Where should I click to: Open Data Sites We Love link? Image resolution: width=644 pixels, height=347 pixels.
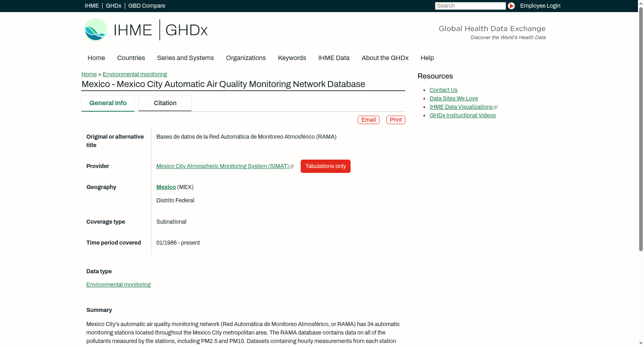[454, 98]
